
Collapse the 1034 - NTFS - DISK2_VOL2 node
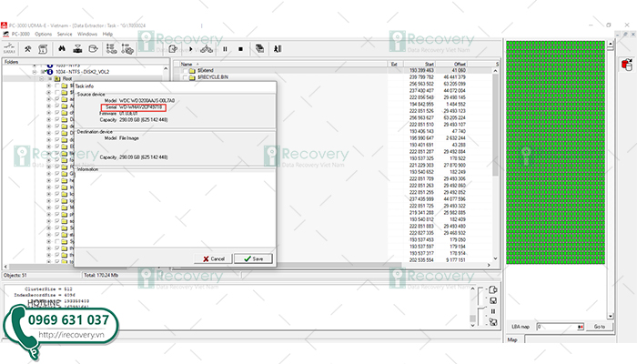click(x=35, y=72)
